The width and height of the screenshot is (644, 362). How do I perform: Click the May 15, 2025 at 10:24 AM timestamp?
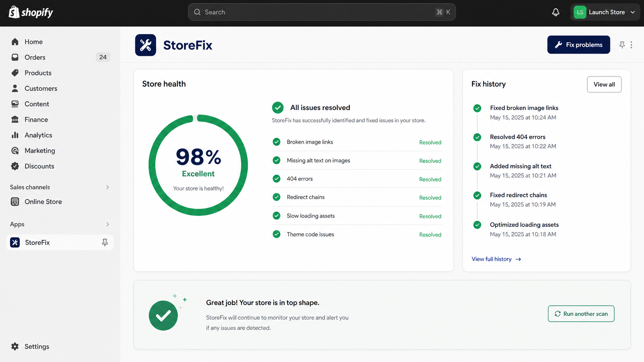coord(523,117)
